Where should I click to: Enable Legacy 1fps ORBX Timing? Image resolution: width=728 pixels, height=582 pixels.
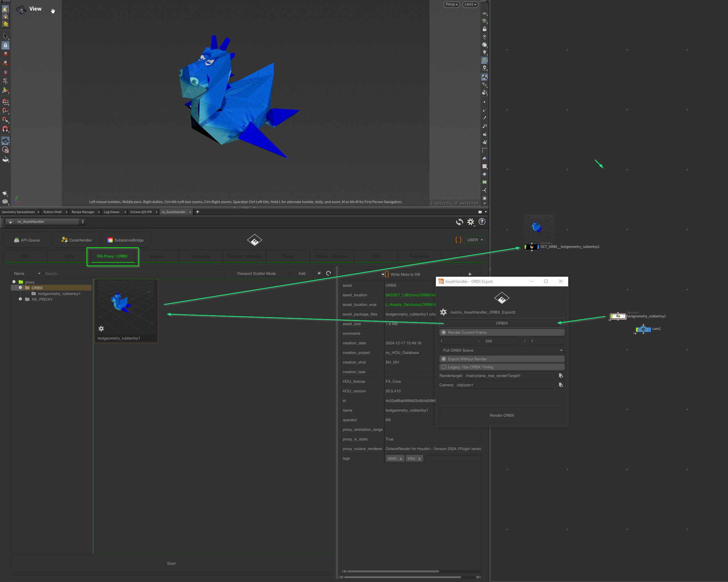coord(444,367)
